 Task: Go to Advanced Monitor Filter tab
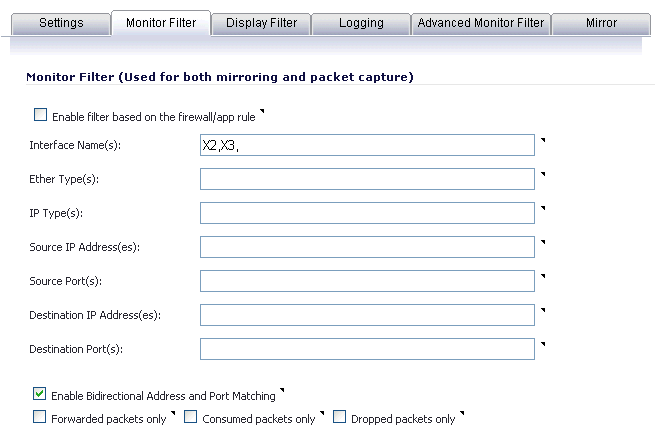click(480, 23)
